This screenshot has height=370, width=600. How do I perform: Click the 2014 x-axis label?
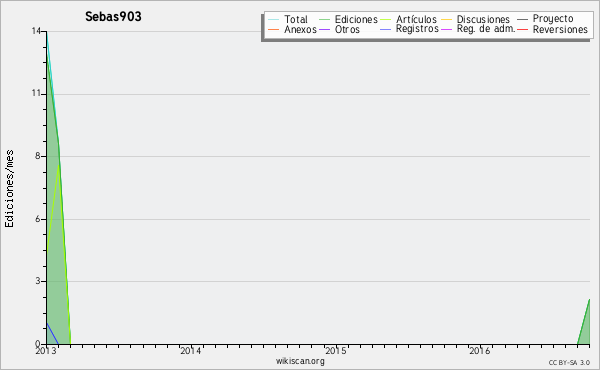pyautogui.click(x=191, y=350)
